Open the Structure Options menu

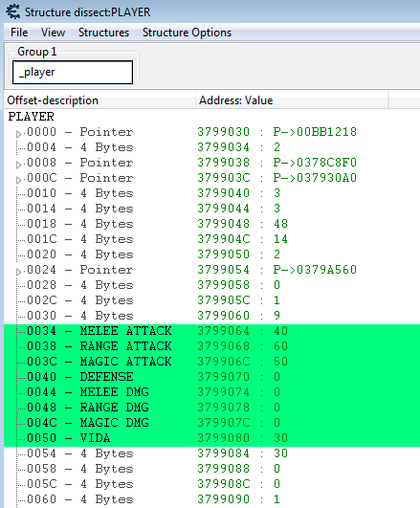(187, 33)
